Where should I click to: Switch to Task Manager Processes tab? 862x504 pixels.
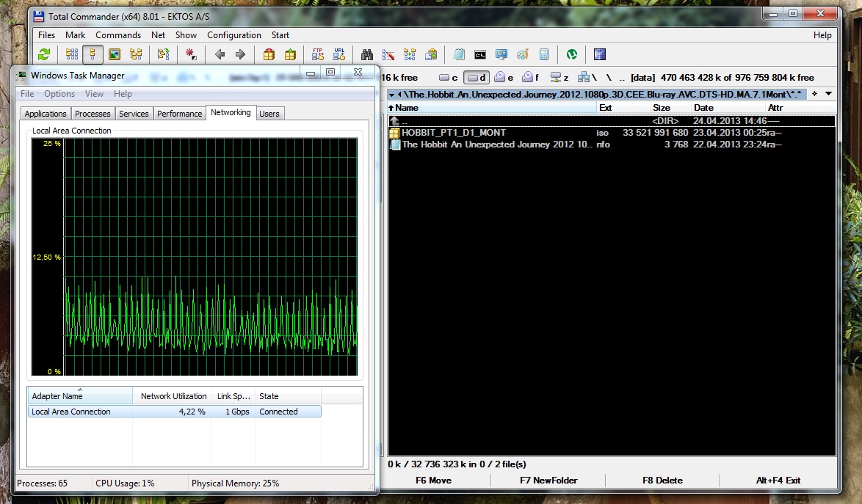(x=93, y=114)
